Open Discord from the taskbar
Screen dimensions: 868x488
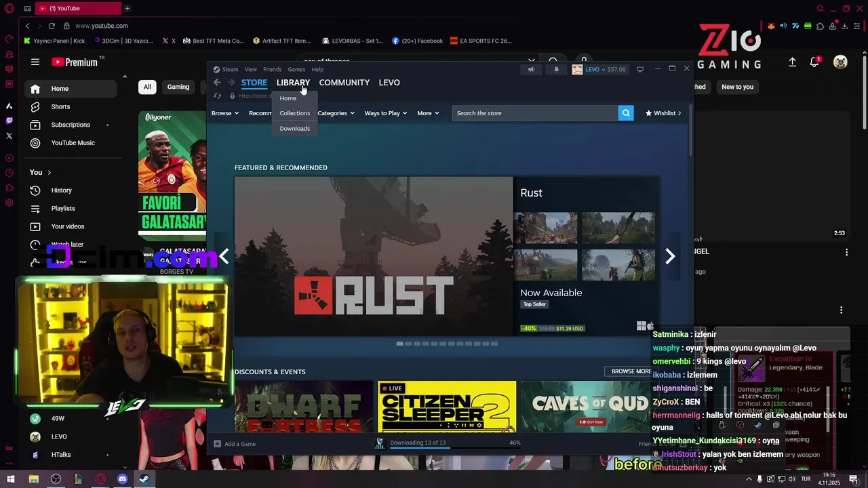123,479
